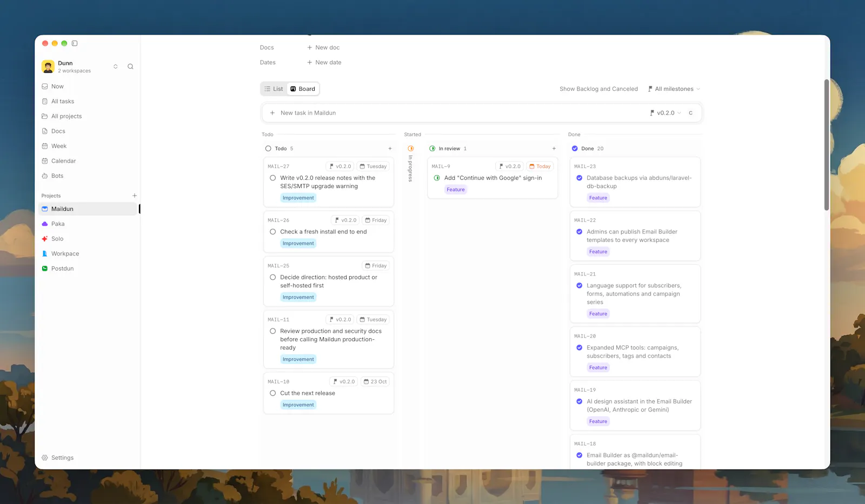Open Settings gear in sidebar

click(45, 458)
